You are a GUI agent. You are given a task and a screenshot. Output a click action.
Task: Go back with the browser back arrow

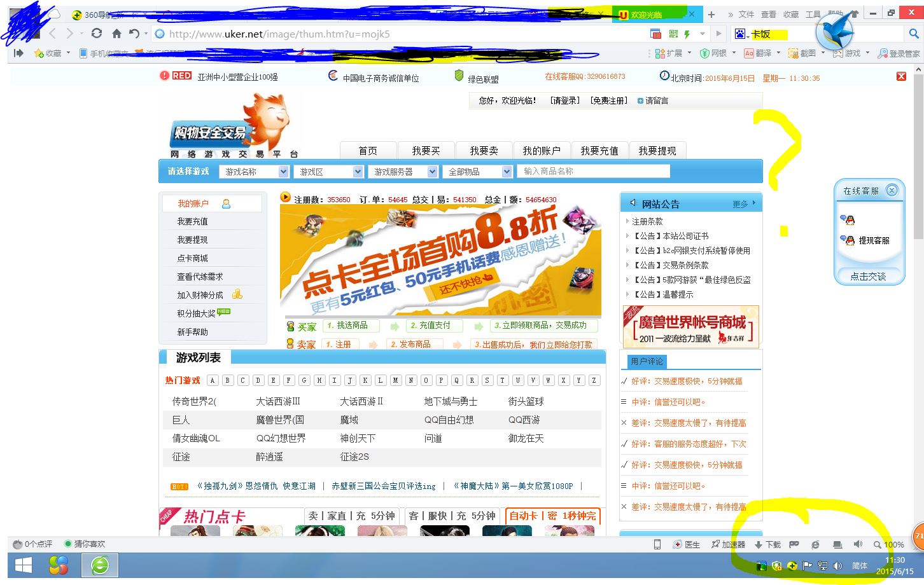click(53, 34)
